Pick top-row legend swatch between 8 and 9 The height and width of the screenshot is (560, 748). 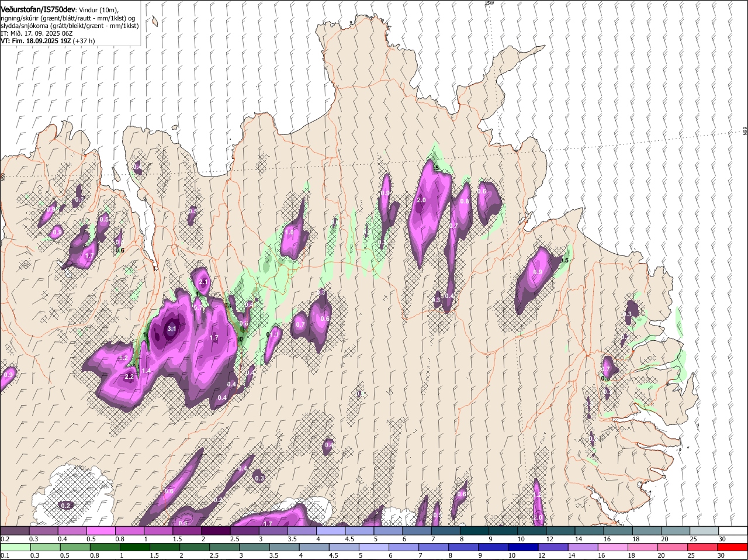(474, 531)
